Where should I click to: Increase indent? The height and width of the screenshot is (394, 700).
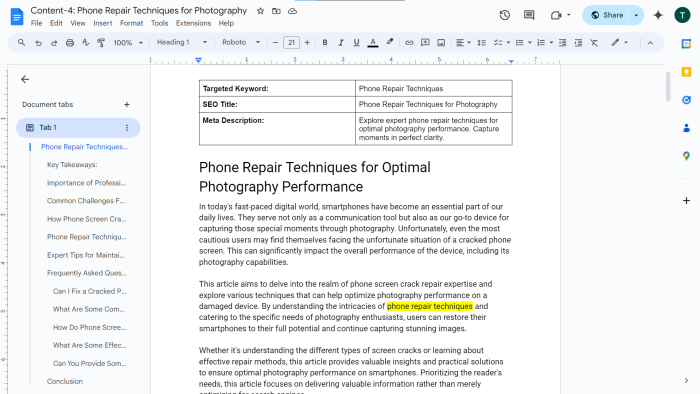coord(578,42)
